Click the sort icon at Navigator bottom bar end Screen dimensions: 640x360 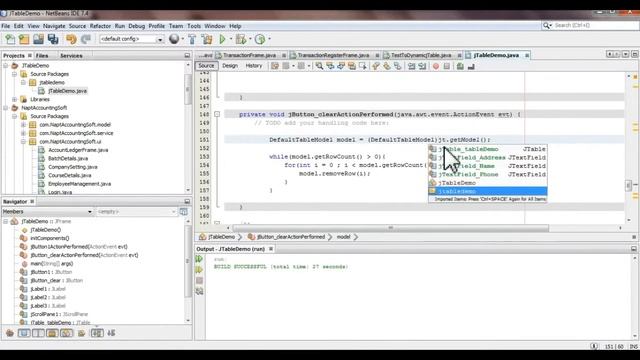111,333
